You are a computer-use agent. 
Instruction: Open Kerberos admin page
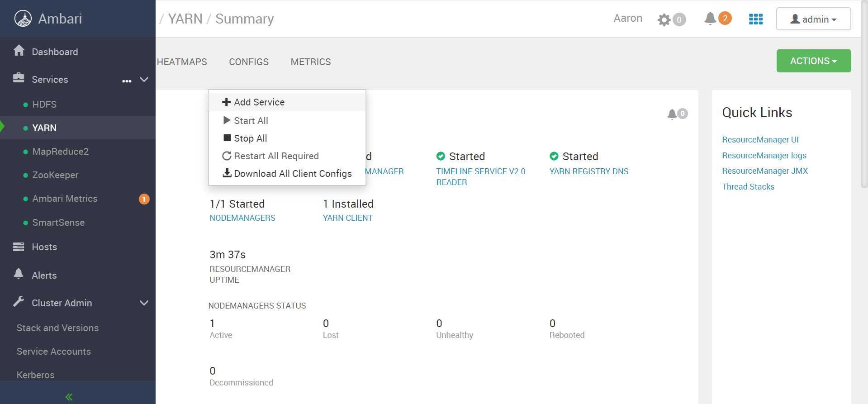[x=35, y=375]
